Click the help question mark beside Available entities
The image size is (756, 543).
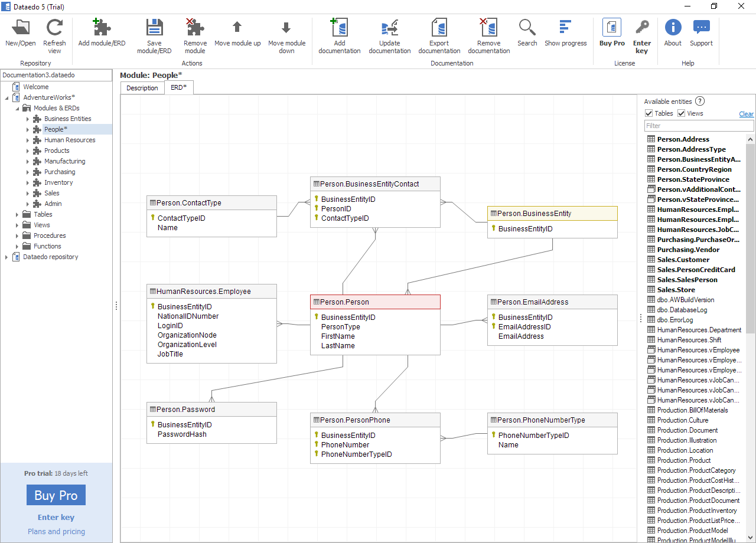[700, 102]
